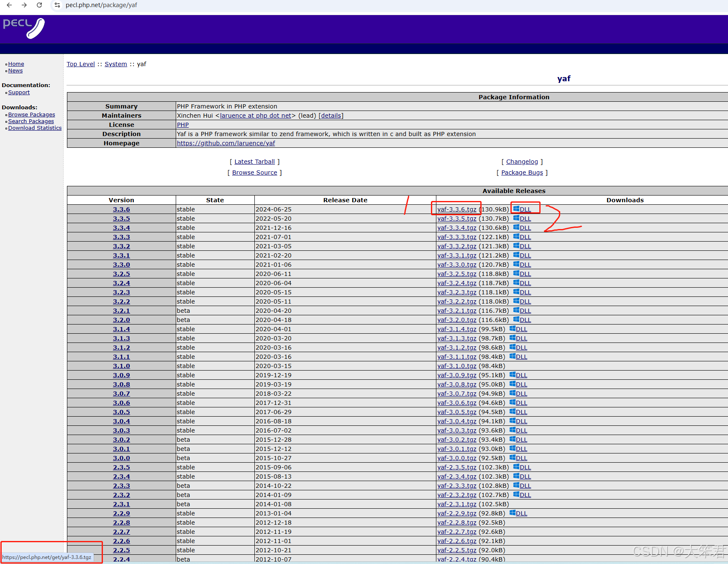Go to Search Packages

click(x=31, y=121)
